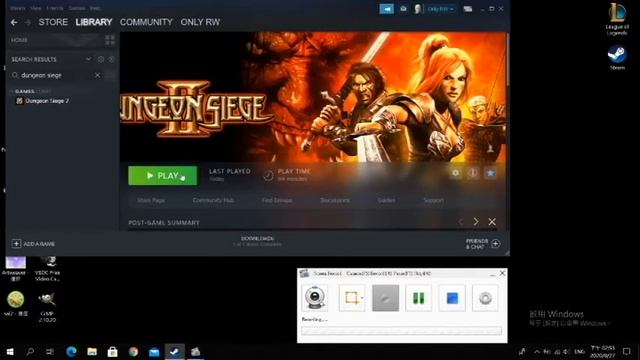
Task: Click the recording progress bar
Action: click(402, 331)
